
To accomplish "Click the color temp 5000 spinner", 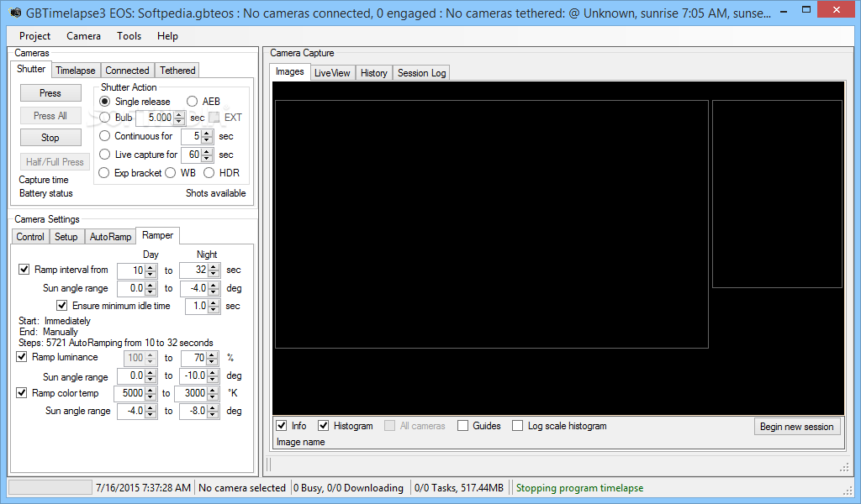I will pyautogui.click(x=135, y=393).
